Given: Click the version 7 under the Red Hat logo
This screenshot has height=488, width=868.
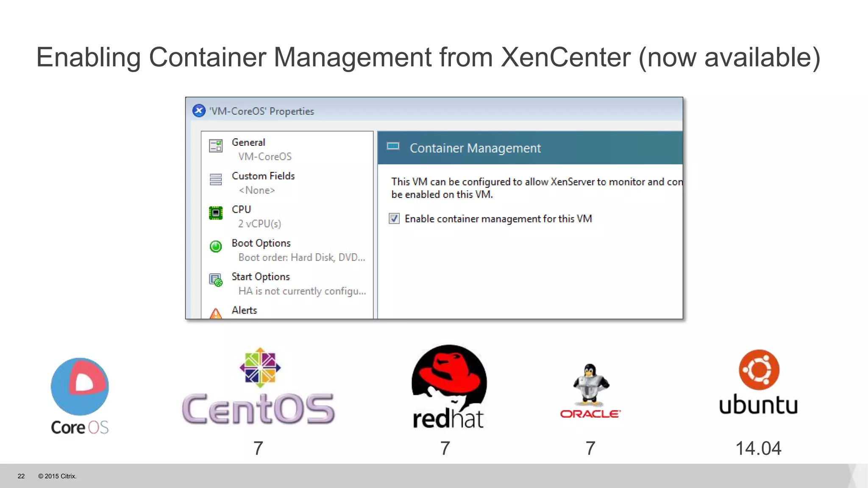Looking at the screenshot, I should 445,448.
